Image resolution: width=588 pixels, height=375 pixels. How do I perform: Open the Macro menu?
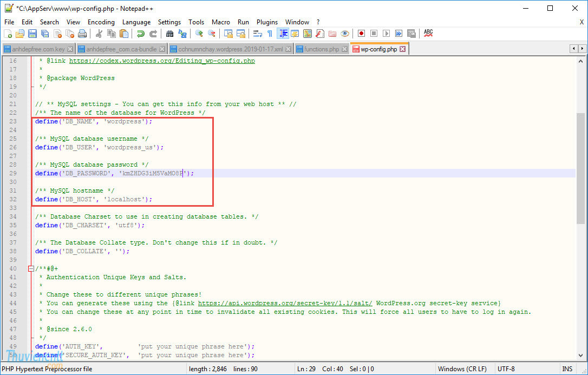click(x=221, y=22)
